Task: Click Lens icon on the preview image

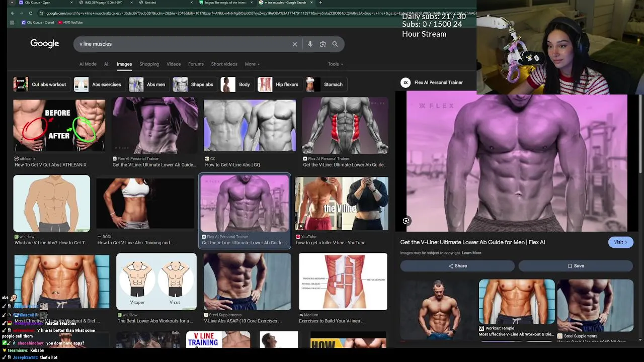Action: [x=406, y=221]
